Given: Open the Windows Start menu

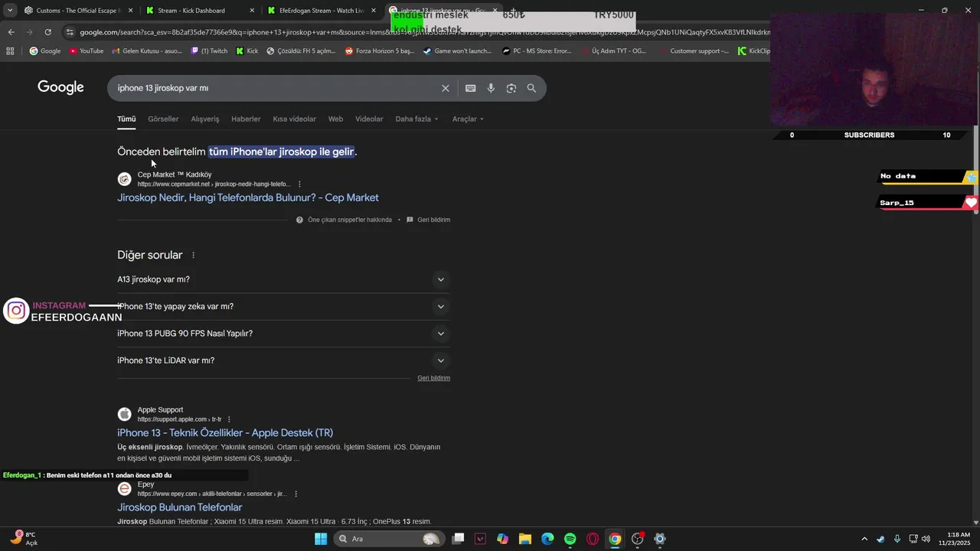Looking at the screenshot, I should (321, 539).
